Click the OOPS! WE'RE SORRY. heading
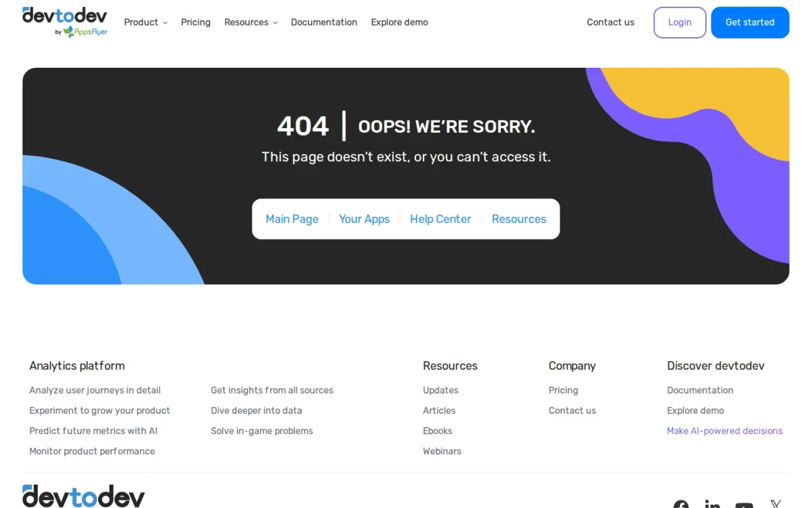 click(x=447, y=127)
